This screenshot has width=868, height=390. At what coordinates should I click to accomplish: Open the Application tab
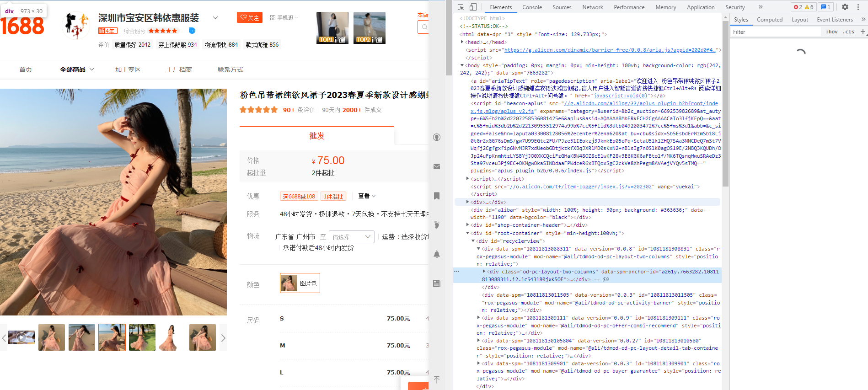(x=701, y=7)
